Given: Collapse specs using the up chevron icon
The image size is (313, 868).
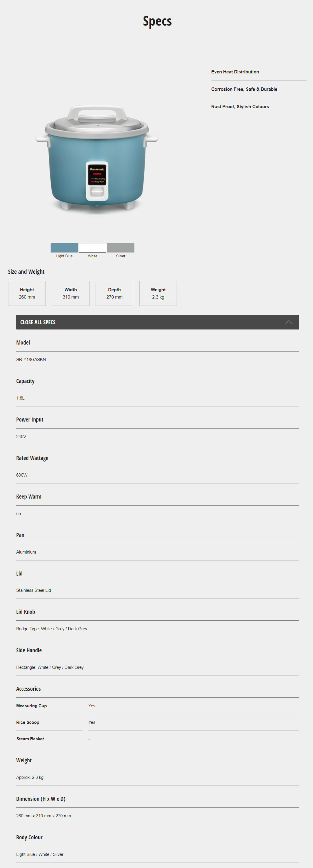Looking at the screenshot, I should click(x=289, y=322).
